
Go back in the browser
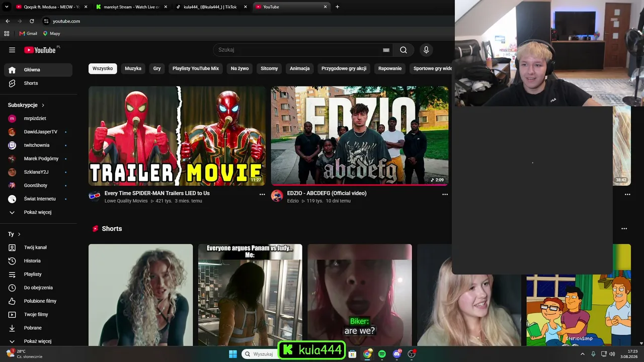[x=8, y=21]
